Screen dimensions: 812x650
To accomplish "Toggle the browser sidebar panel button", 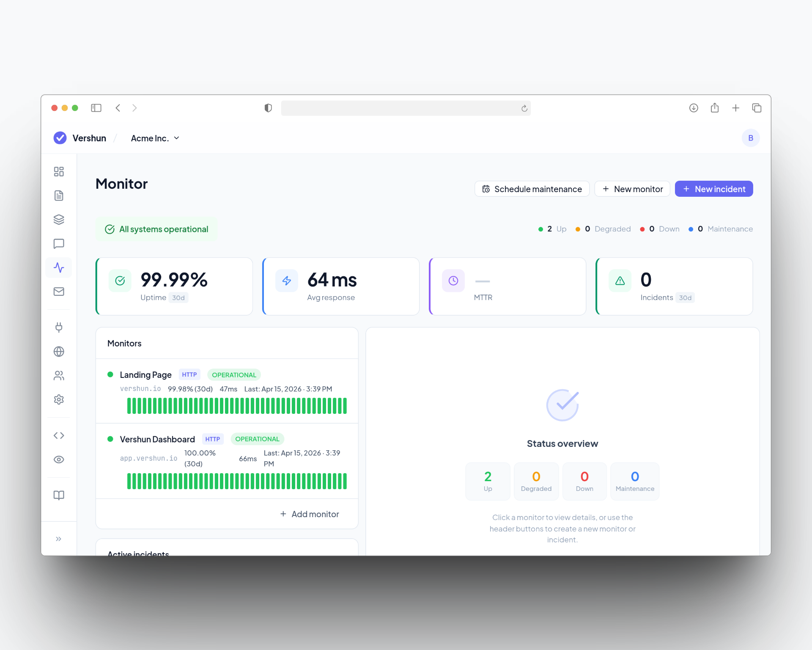I will pos(96,108).
